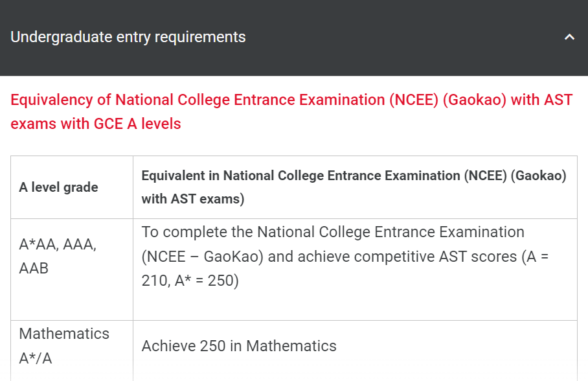Screen dimensions: 588x381
Task: Click "(Gaokao)" in the red heading
Action: [475, 100]
